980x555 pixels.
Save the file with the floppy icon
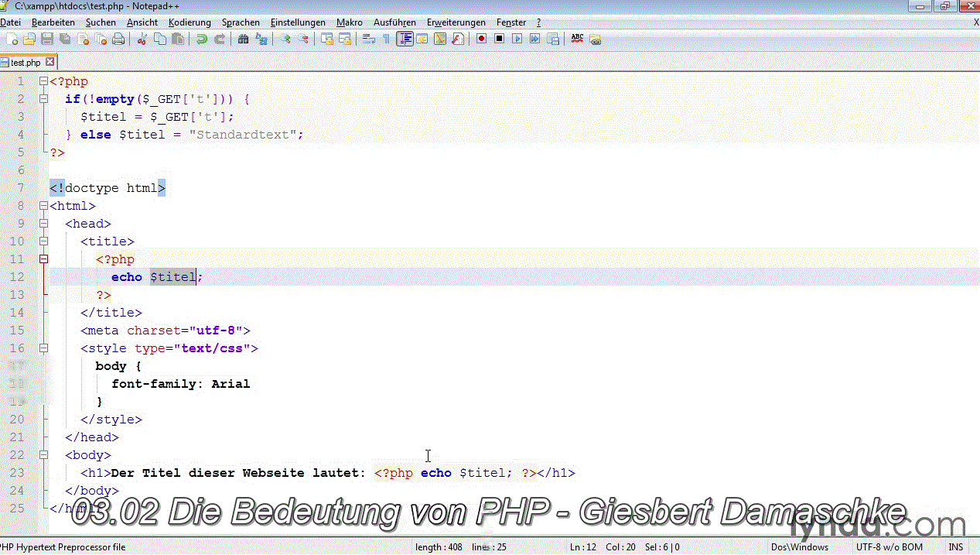(47, 39)
